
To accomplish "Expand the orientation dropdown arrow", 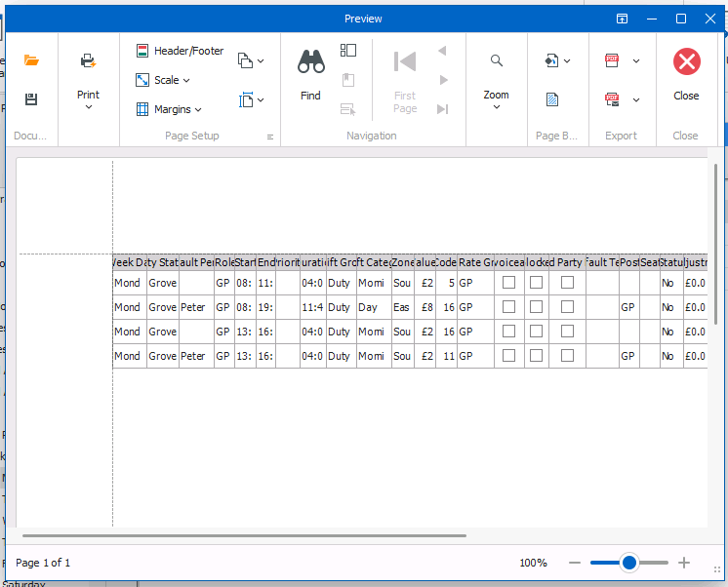I will coord(261,60).
